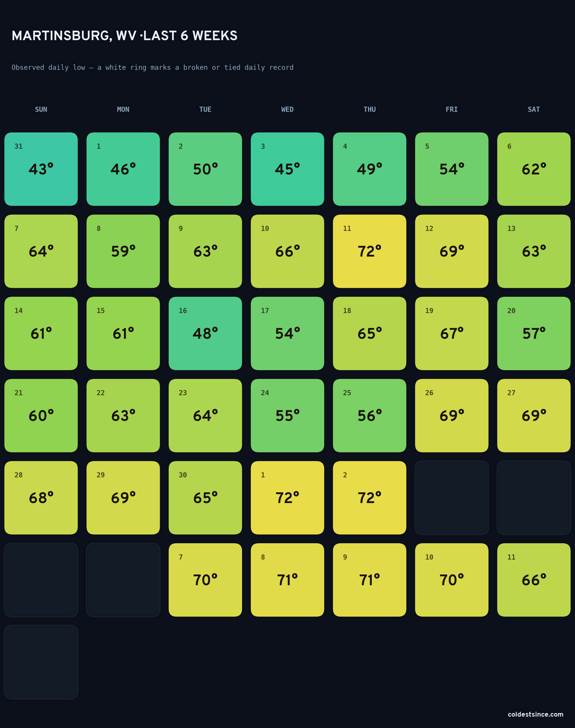The width and height of the screenshot is (575, 728).
Task: Choose the day 20 tile showing 57°
Action: (534, 333)
